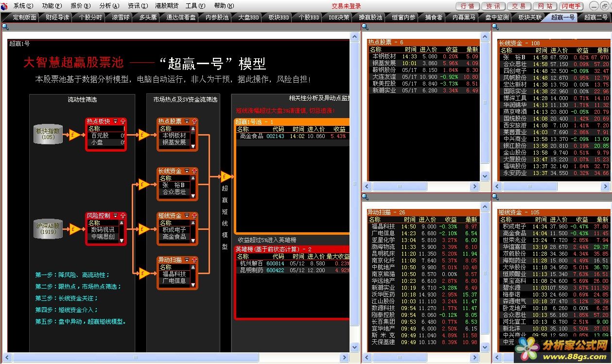The width and height of the screenshot is (612, 364).
Task: Click the magnifier icon above the 短线资金 list panel
Action: [x=495, y=197]
